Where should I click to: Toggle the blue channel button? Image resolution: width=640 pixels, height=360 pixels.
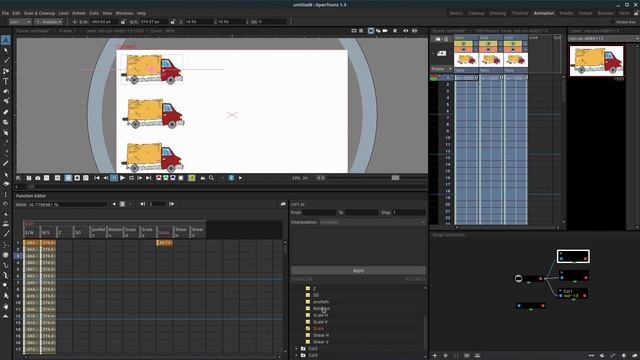tap(173, 178)
